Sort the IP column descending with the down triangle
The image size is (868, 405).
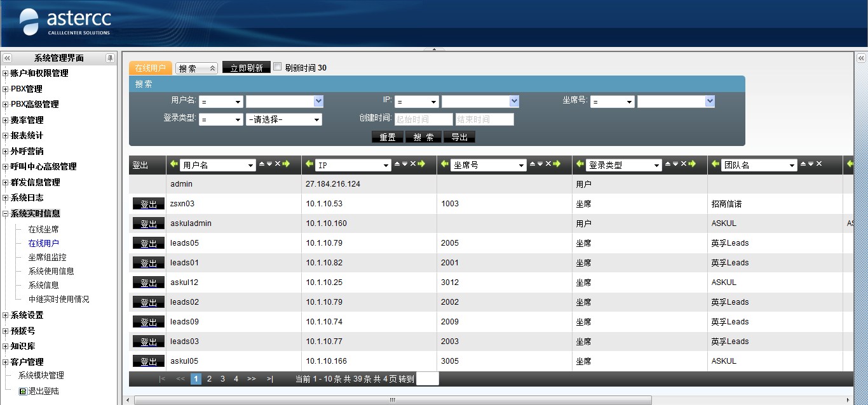click(x=405, y=164)
